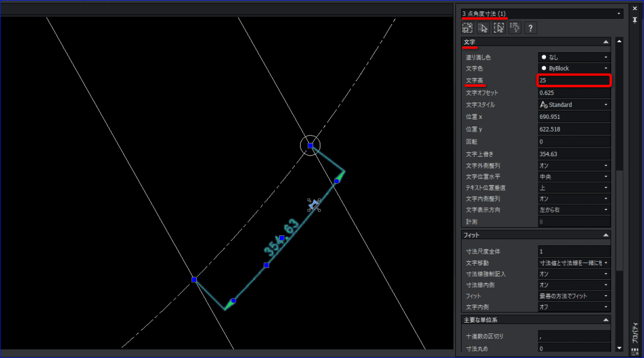Click the 文字上書き field showing 354.63

(x=574, y=154)
